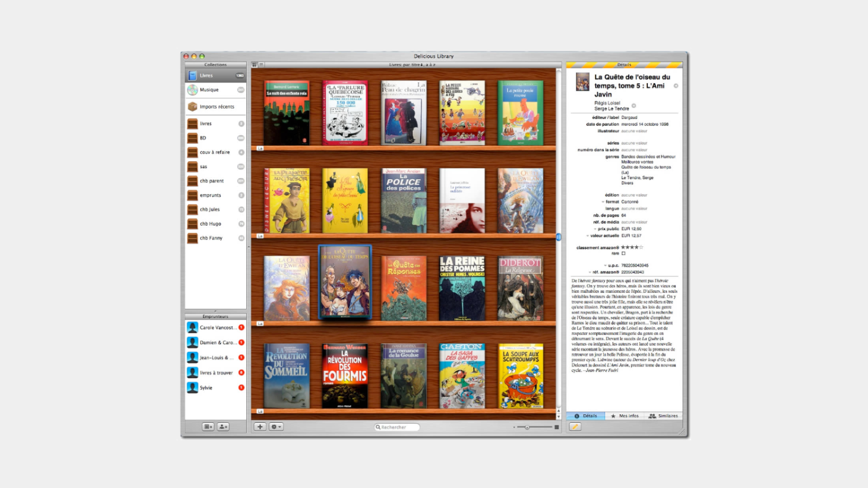The image size is (868, 488).
Task: Switch to shelf cover grid view
Action: tap(255, 64)
